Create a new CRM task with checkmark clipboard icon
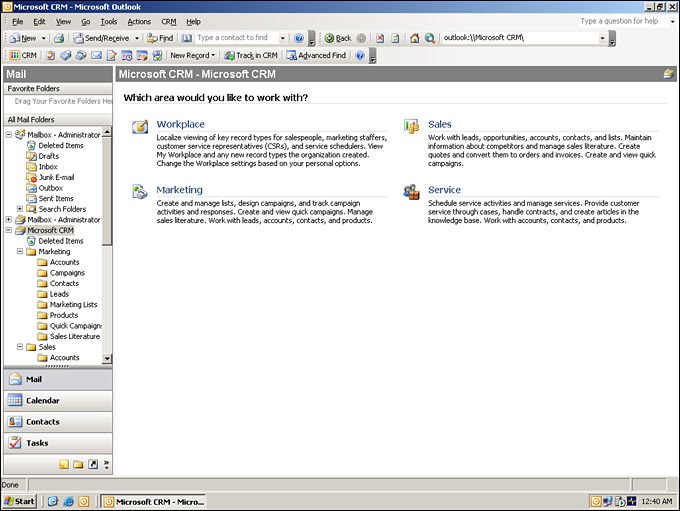680x511 pixels. coord(51,55)
